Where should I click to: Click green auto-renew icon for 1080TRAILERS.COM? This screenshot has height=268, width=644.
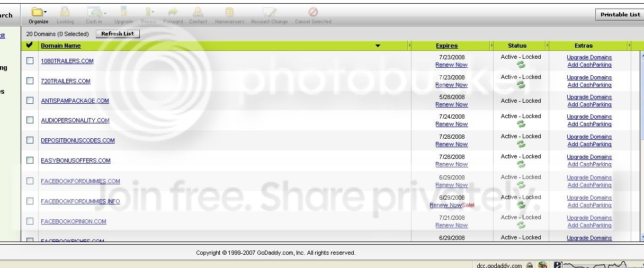(x=521, y=65)
